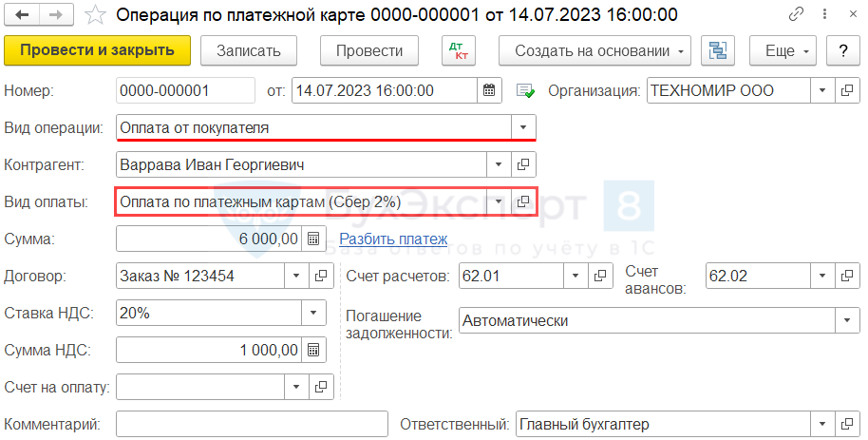Screen dimensions: 868x440
Task: Open calculator for the Сумма field
Action: point(313,239)
